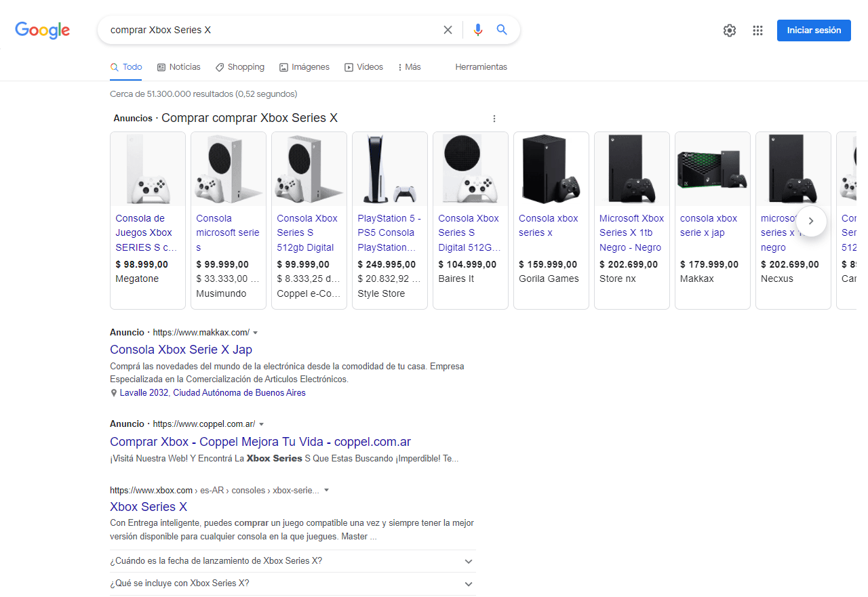Clear the search box with the X icon

click(x=448, y=30)
